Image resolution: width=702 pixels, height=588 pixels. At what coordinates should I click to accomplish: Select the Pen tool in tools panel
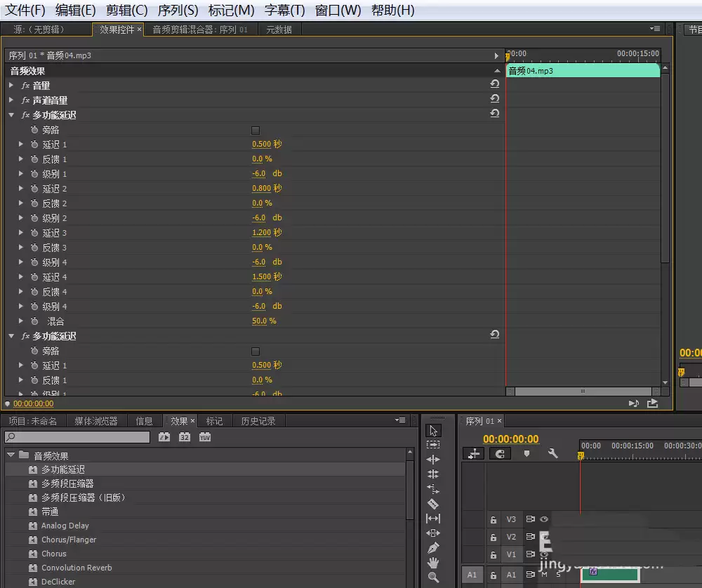pos(433,547)
